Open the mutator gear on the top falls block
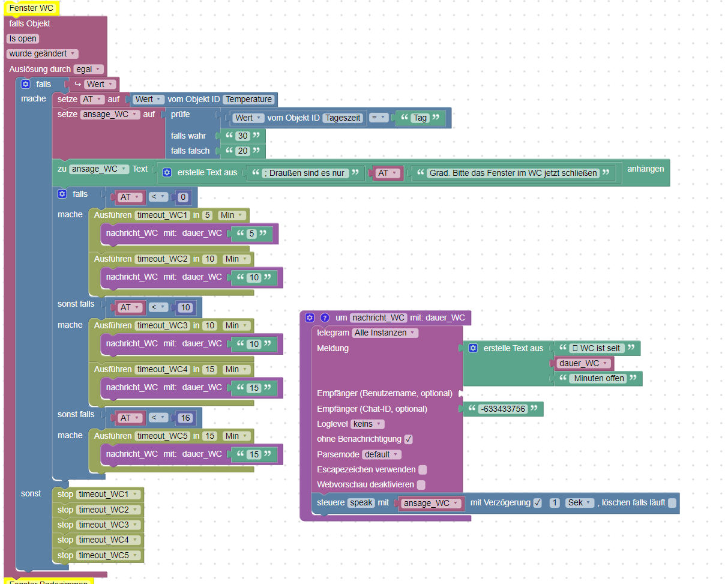728x584 pixels. [x=26, y=84]
